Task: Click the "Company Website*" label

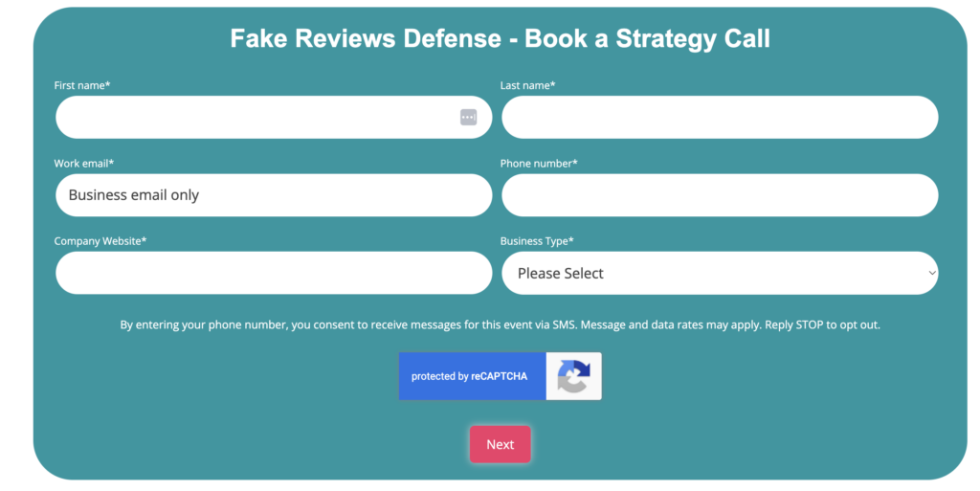Action: (x=100, y=241)
